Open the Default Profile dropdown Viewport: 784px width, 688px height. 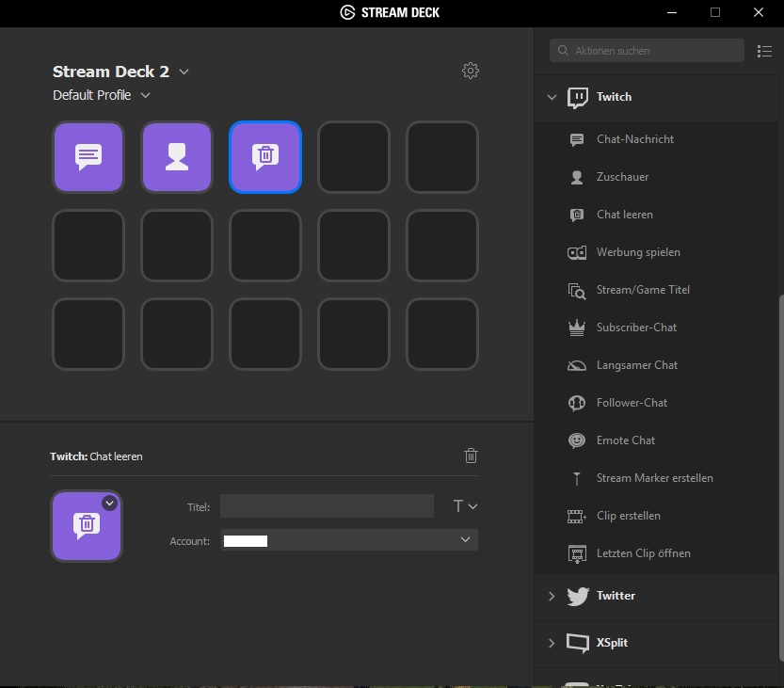click(146, 95)
